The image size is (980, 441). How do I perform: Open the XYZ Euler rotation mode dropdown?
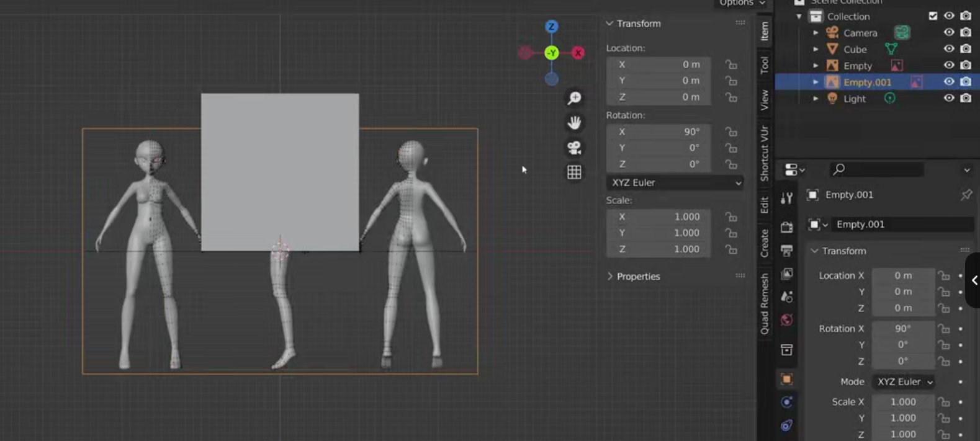tap(675, 183)
